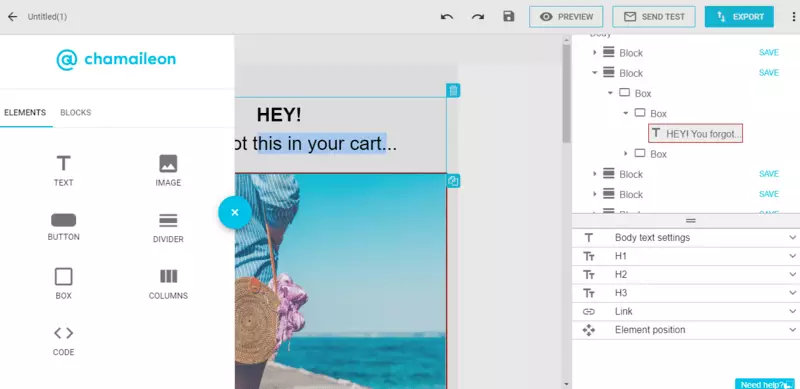800x389 pixels.
Task: Expand the last fully visible Block
Action: point(594,194)
